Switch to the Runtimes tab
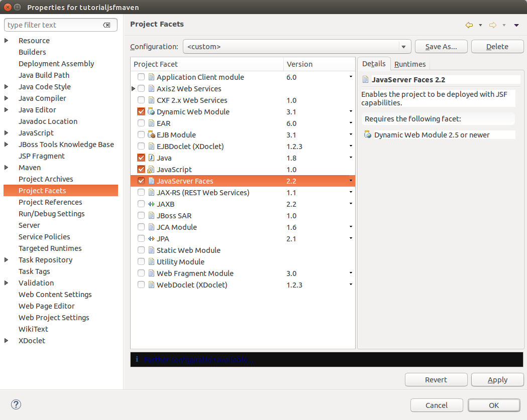Viewport: 527px width, 420px height. pyautogui.click(x=409, y=64)
